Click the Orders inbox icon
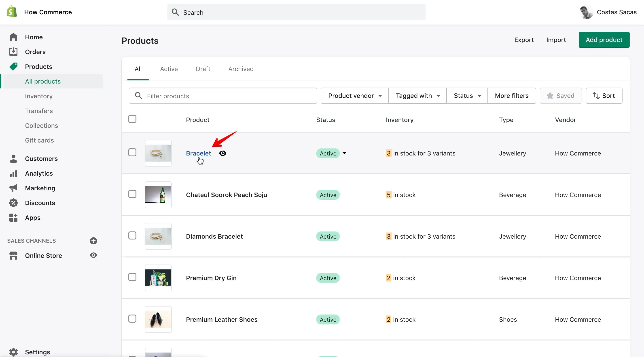 (13, 52)
